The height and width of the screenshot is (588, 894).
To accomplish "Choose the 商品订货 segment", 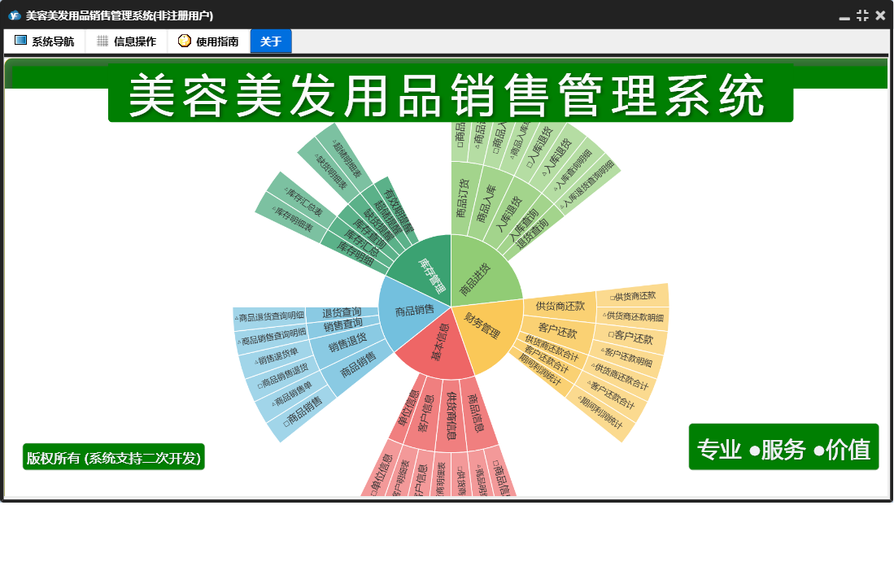I will (462, 198).
